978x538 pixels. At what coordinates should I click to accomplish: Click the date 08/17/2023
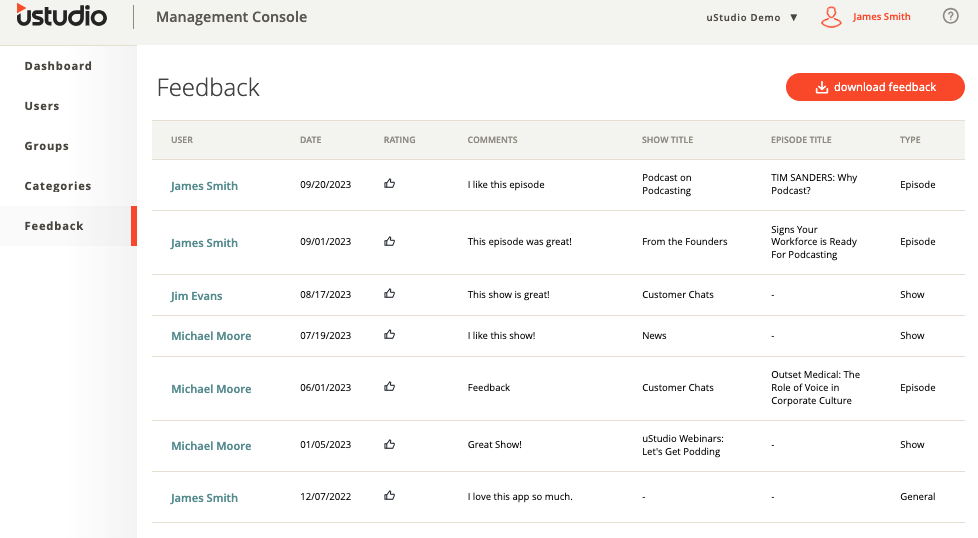pos(326,295)
